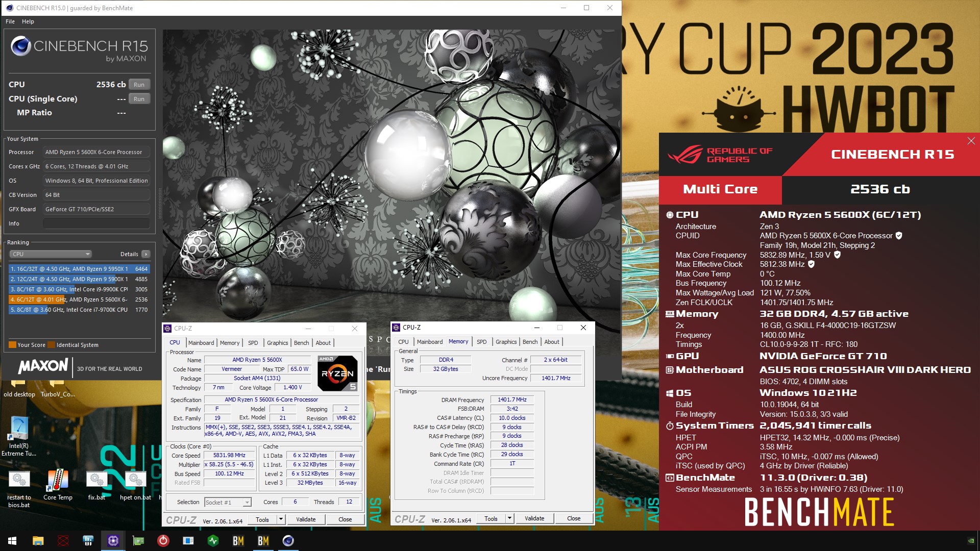Open About tab in left CPU-Z
The width and height of the screenshot is (980, 551).
pos(323,343)
